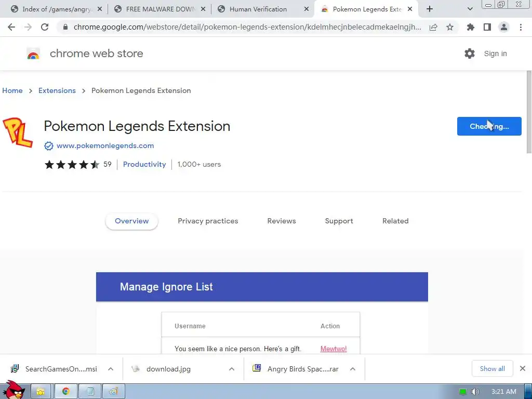This screenshot has height=399, width=532.
Task: Sign in to Chrome Web Store
Action: pos(495,54)
